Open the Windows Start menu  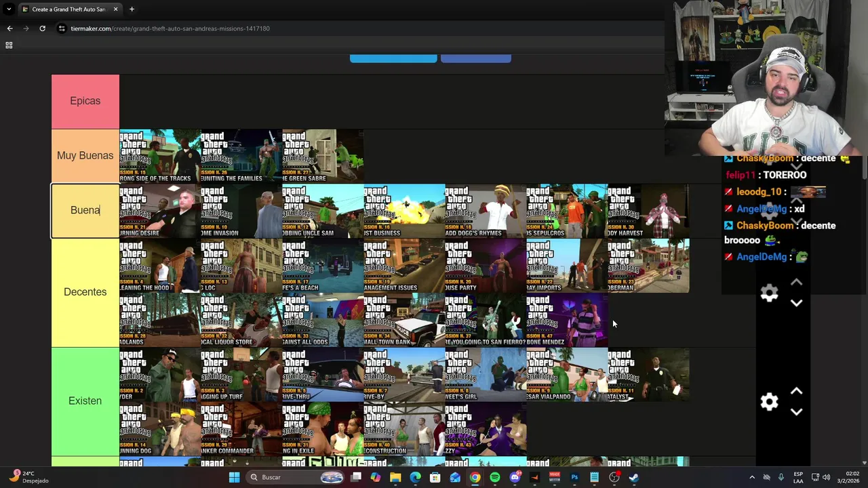[234, 477]
